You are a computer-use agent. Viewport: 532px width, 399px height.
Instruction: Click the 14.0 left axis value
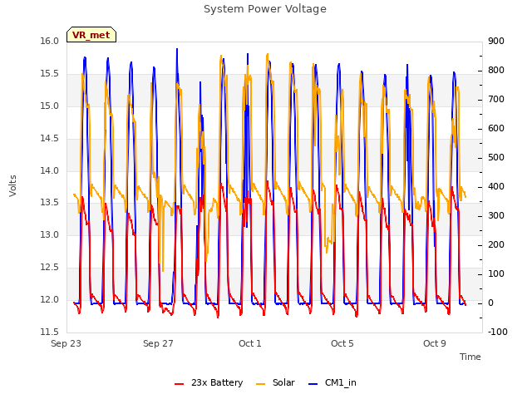(50, 170)
